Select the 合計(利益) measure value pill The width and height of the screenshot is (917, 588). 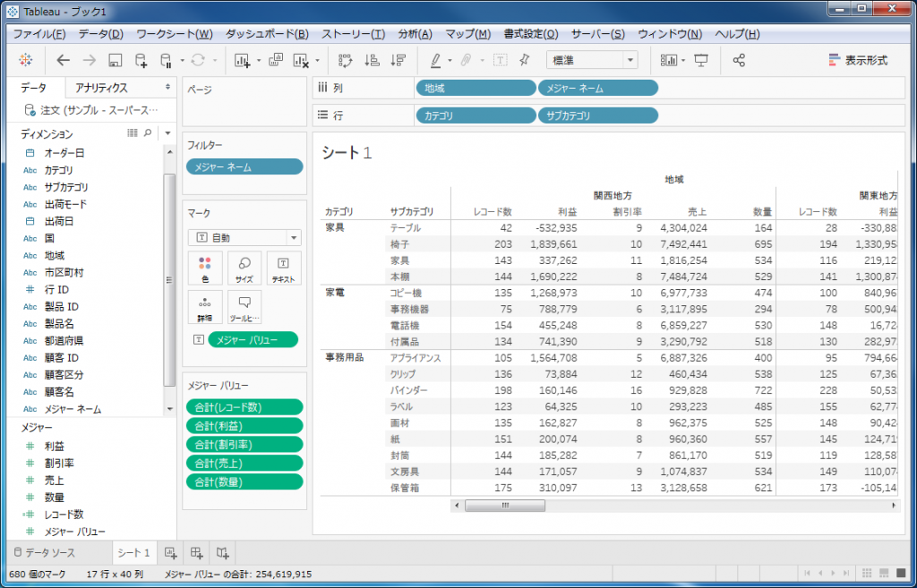(x=244, y=426)
